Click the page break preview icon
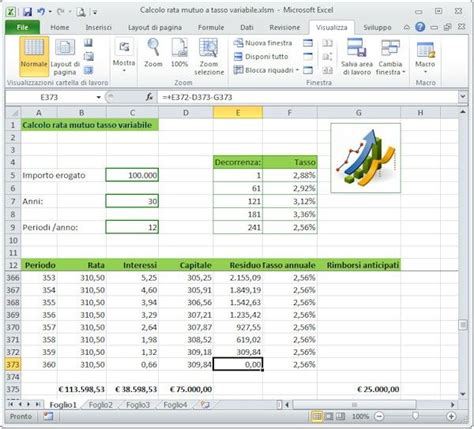 (88, 43)
